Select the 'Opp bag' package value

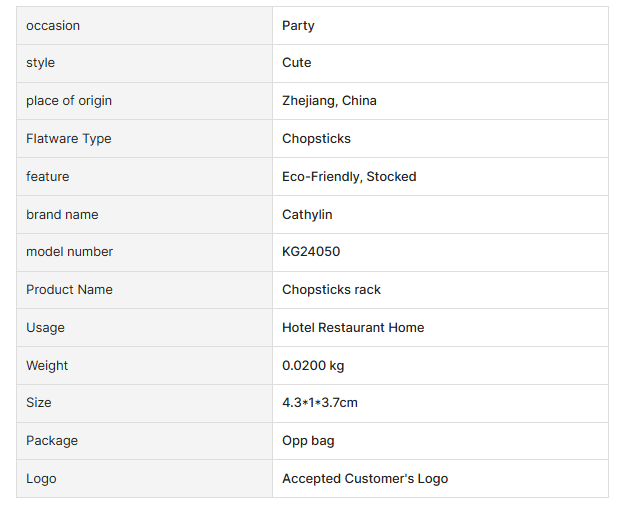click(308, 441)
